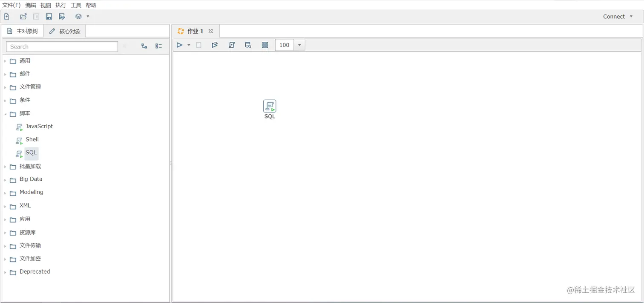
Task: Collapse the 脚本 folder arrow
Action: tap(5, 114)
